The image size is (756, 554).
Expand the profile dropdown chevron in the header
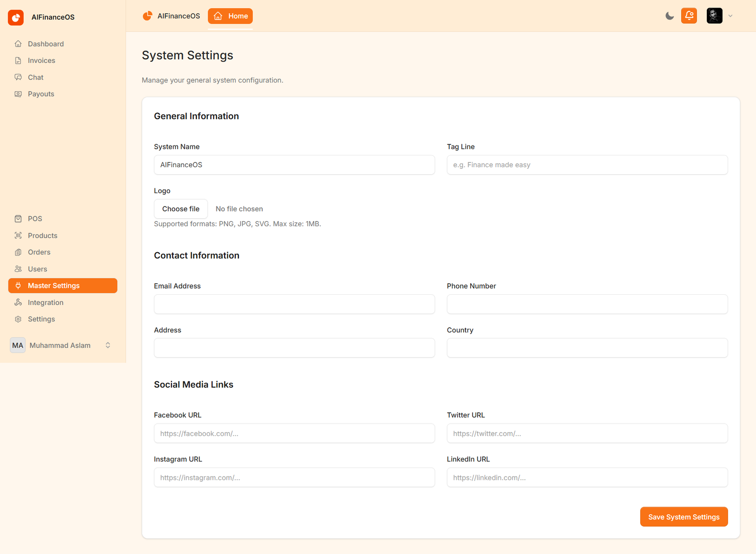[730, 16]
